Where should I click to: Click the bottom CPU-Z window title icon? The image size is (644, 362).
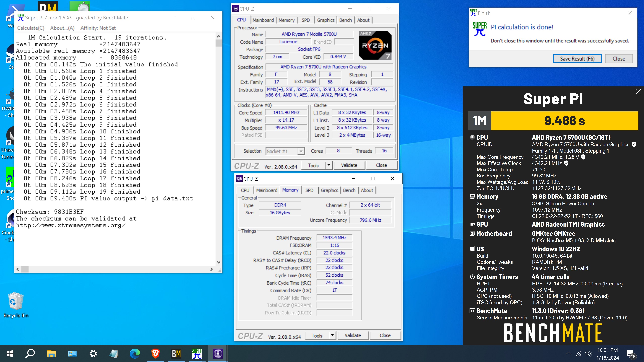tap(239, 178)
